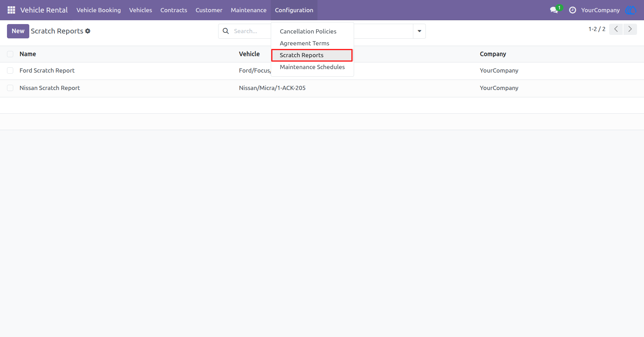Expand the search options dropdown arrow
644x337 pixels.
pyautogui.click(x=419, y=31)
